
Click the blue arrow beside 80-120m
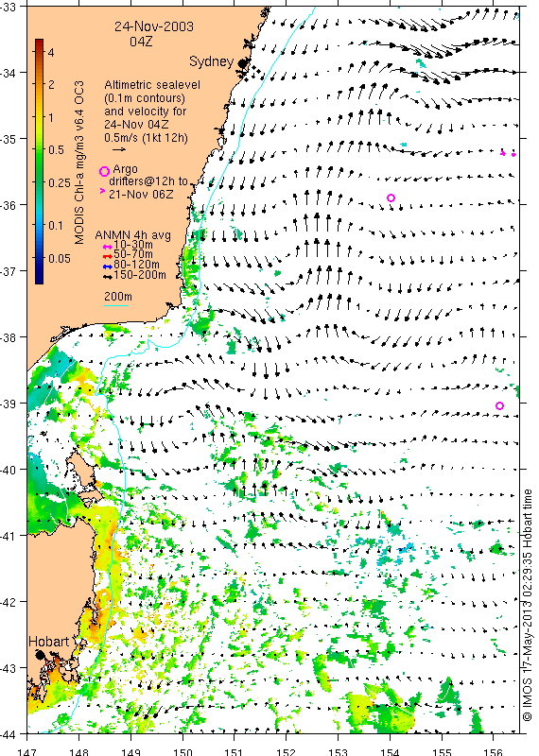click(x=108, y=266)
